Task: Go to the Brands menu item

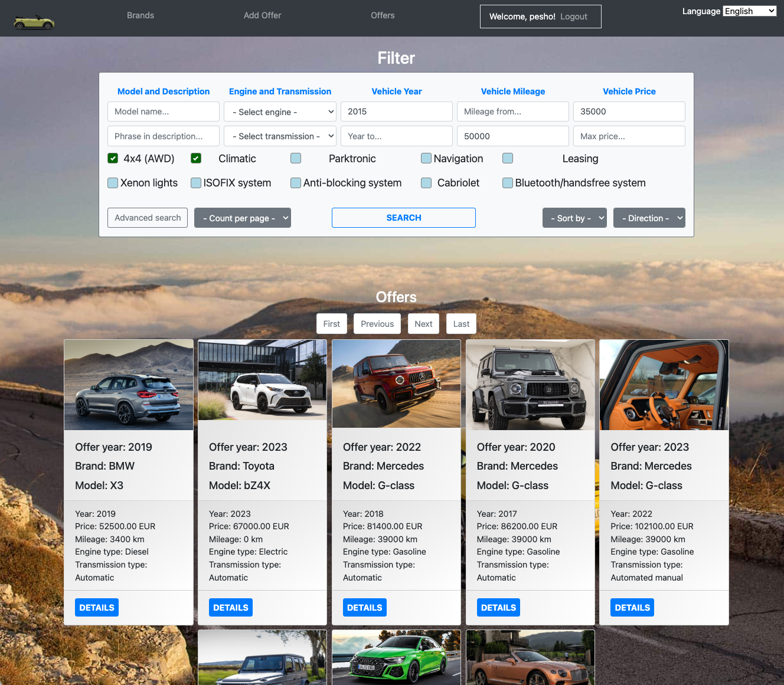Action: pos(141,15)
